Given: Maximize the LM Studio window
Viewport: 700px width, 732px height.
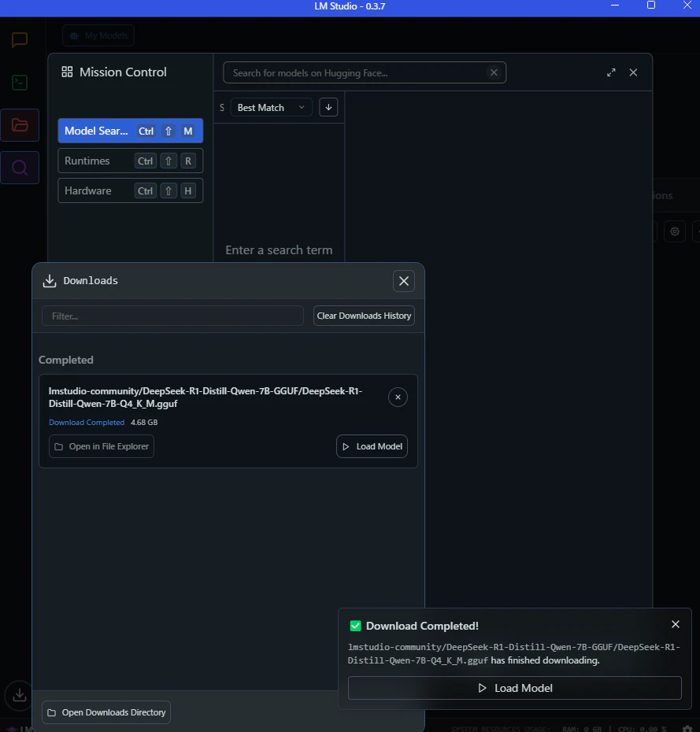Looking at the screenshot, I should 651,6.
